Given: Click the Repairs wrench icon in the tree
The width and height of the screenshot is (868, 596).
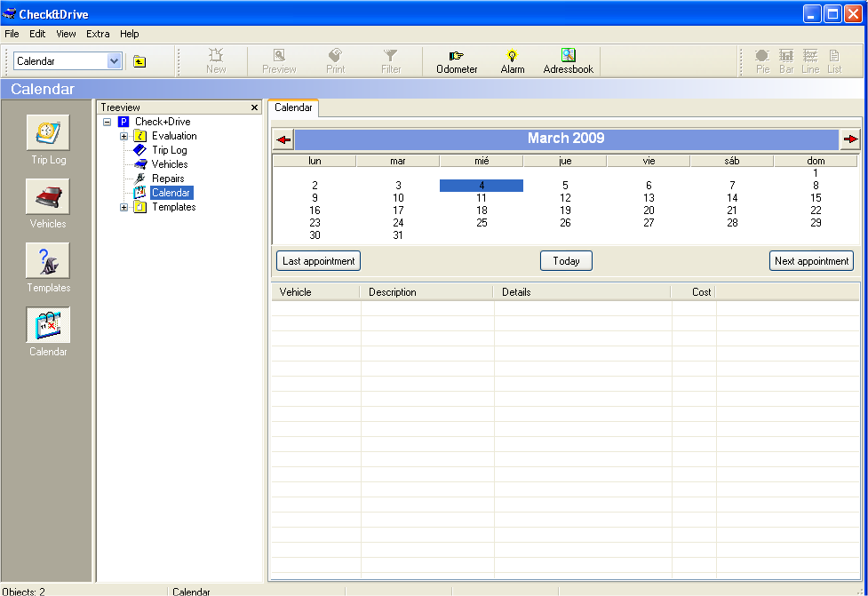Looking at the screenshot, I should click(140, 179).
